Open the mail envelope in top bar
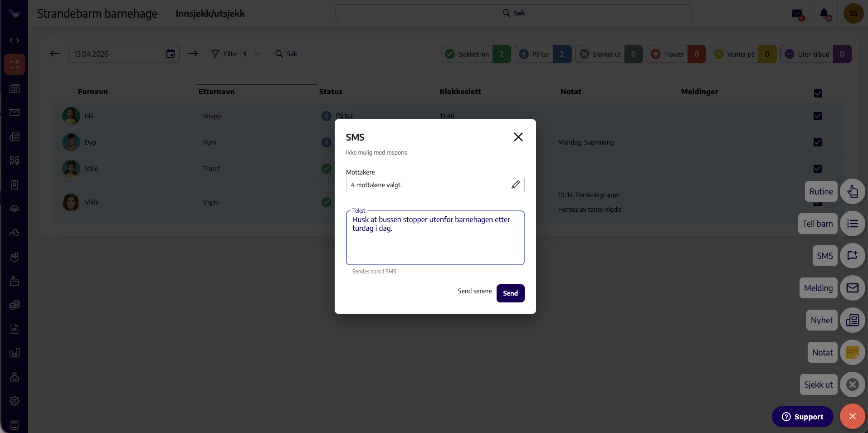This screenshot has height=433, width=868. [x=797, y=14]
